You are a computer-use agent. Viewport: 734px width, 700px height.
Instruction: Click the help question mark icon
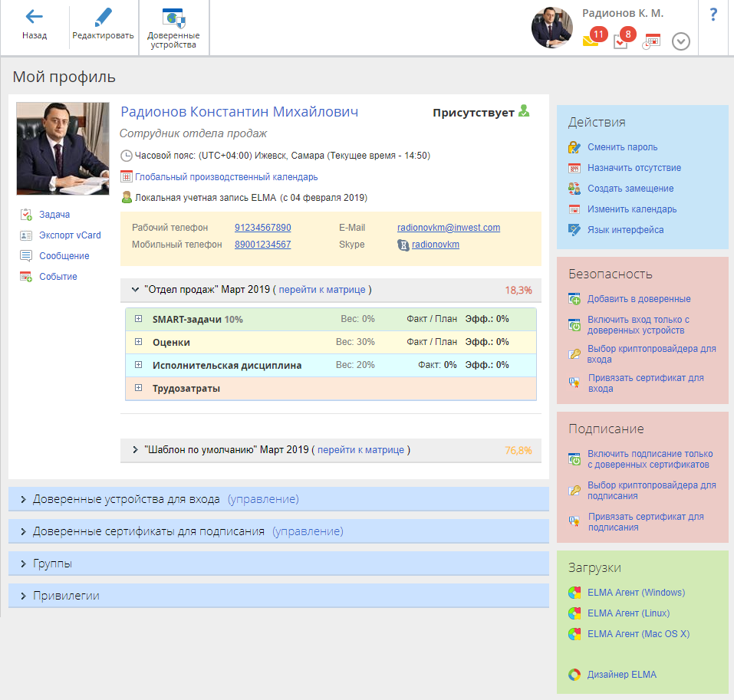tap(713, 15)
